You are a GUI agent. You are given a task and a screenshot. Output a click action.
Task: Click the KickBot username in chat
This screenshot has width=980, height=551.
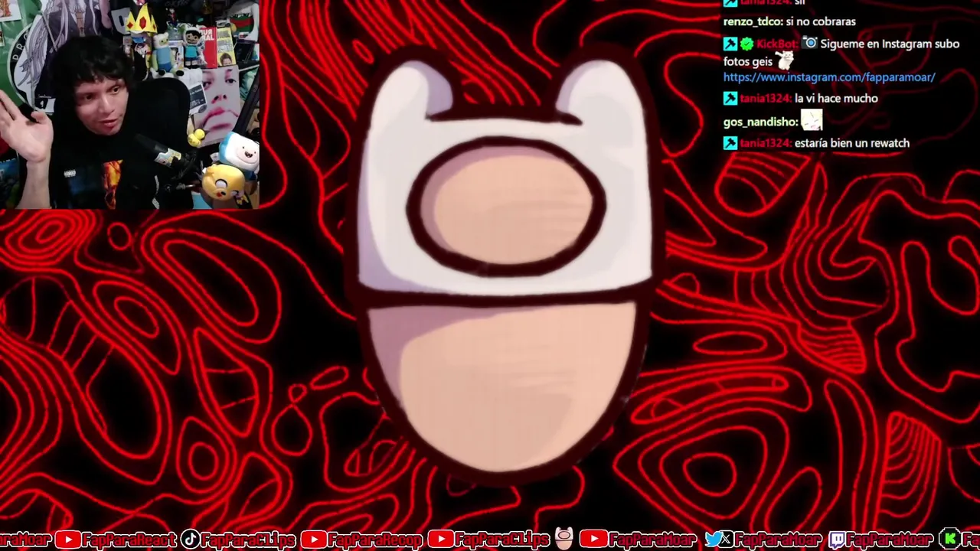point(777,44)
